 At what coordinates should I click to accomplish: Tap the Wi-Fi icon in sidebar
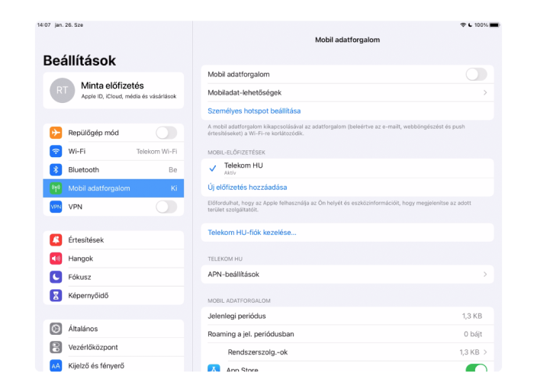tap(56, 151)
